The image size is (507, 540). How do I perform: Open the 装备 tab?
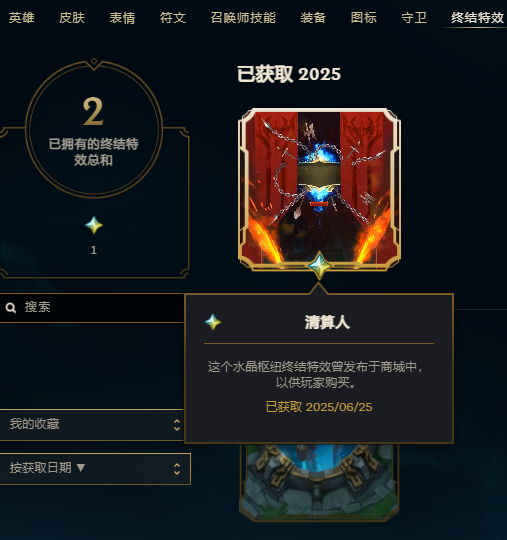[x=313, y=18]
